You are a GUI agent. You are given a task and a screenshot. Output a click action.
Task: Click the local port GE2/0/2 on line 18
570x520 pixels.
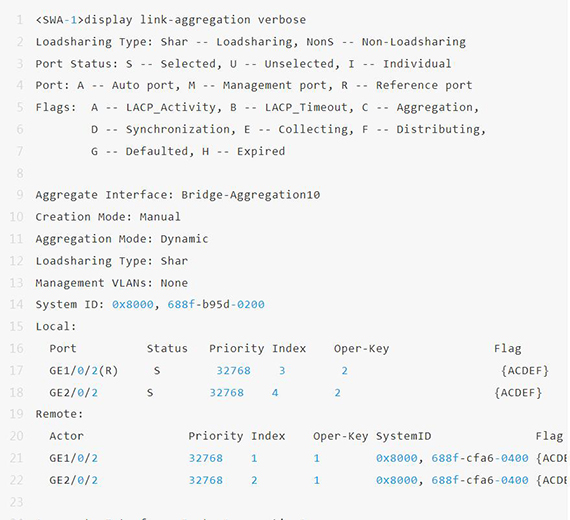(x=73, y=393)
